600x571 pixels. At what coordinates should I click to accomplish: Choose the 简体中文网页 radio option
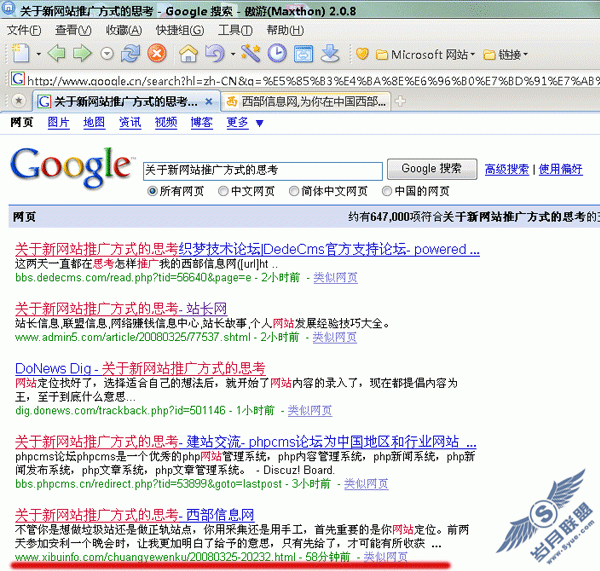point(294,191)
